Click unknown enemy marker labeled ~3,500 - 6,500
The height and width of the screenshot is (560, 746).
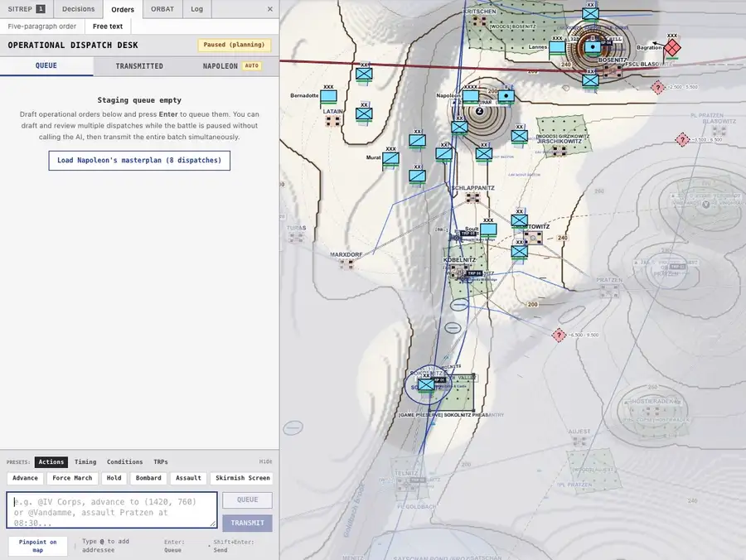682,139
